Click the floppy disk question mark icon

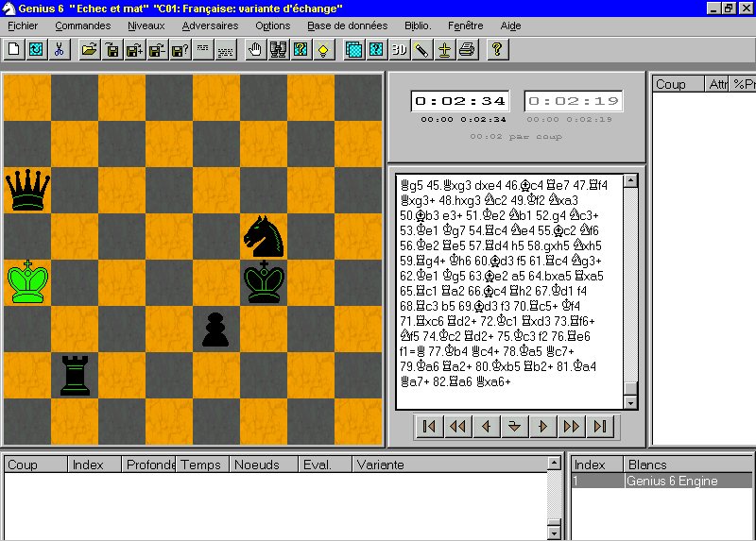pos(180,50)
